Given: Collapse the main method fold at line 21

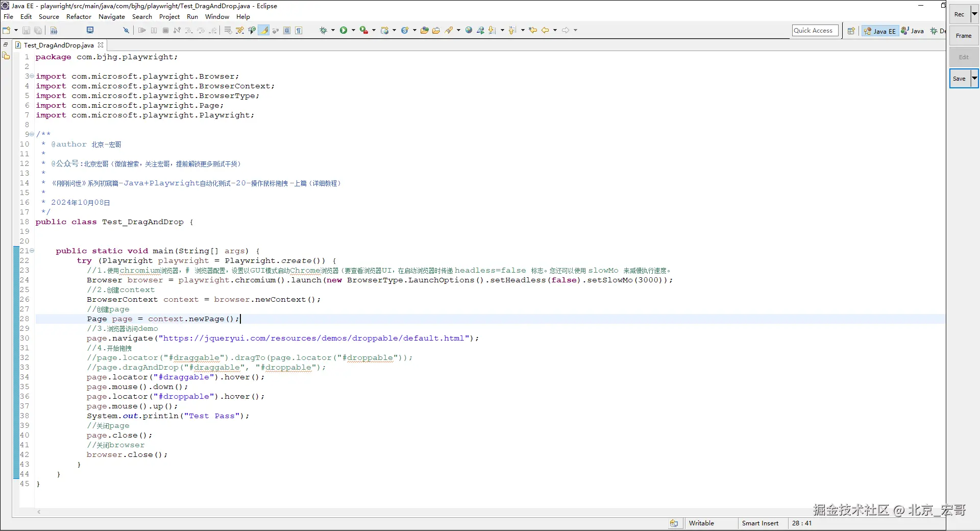Looking at the screenshot, I should point(32,251).
